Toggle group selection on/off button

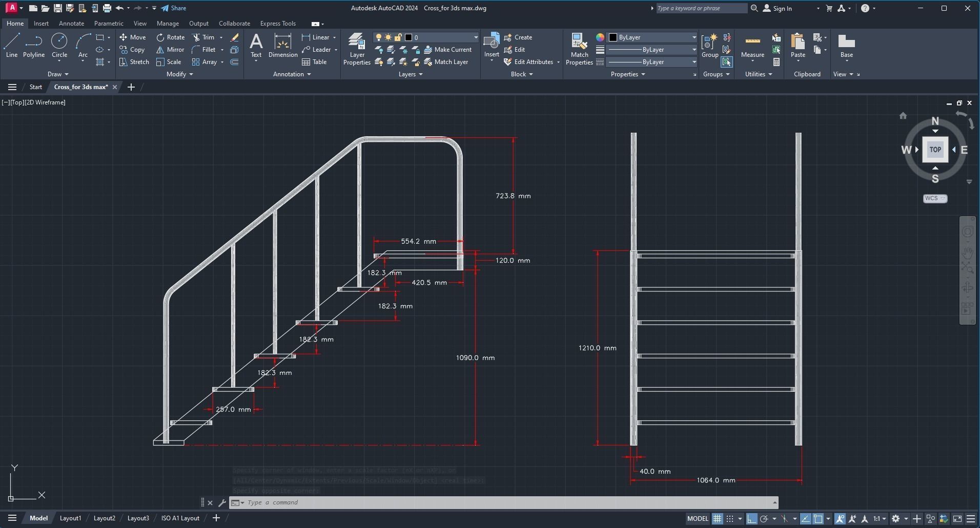point(726,62)
